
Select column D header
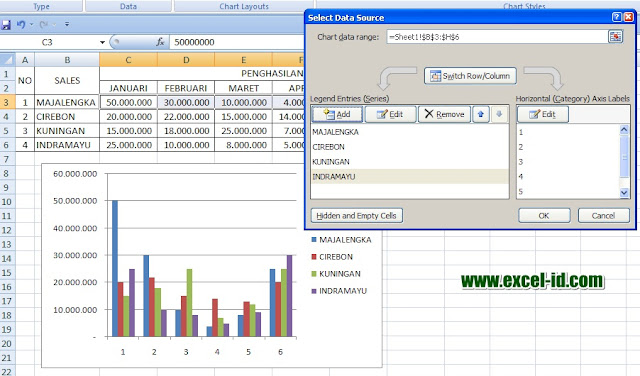point(186,60)
